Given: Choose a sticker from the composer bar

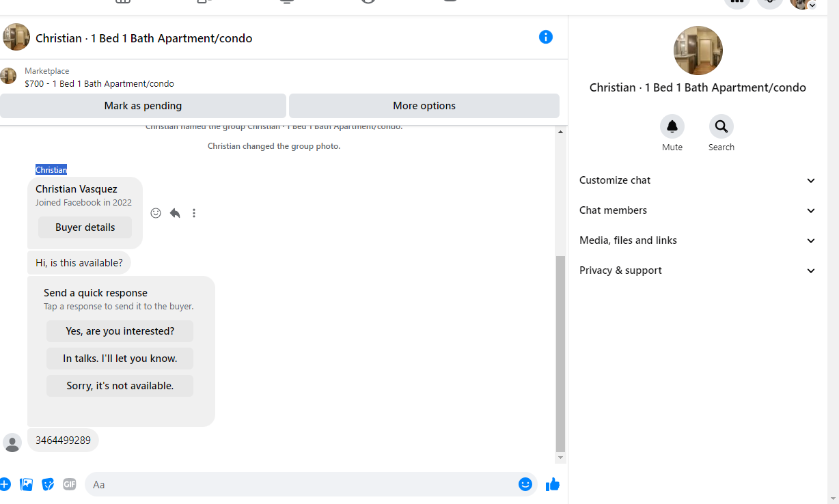Looking at the screenshot, I should [48, 484].
